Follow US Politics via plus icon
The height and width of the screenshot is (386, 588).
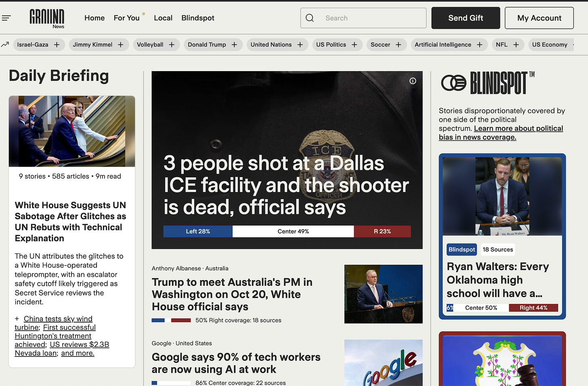(355, 44)
